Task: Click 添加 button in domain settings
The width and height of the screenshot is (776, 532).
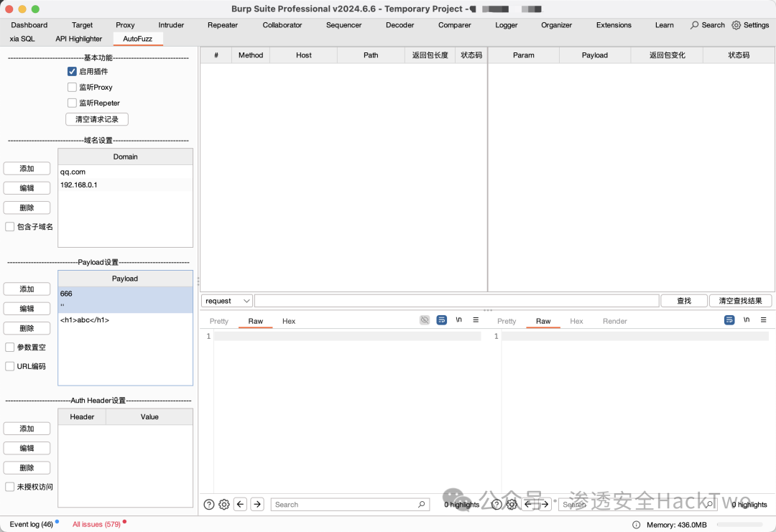Action: point(27,168)
